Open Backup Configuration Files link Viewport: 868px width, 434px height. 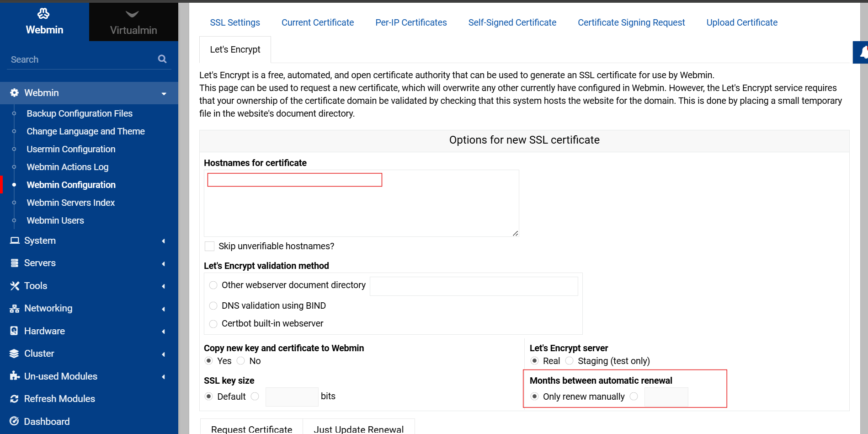pyautogui.click(x=80, y=113)
